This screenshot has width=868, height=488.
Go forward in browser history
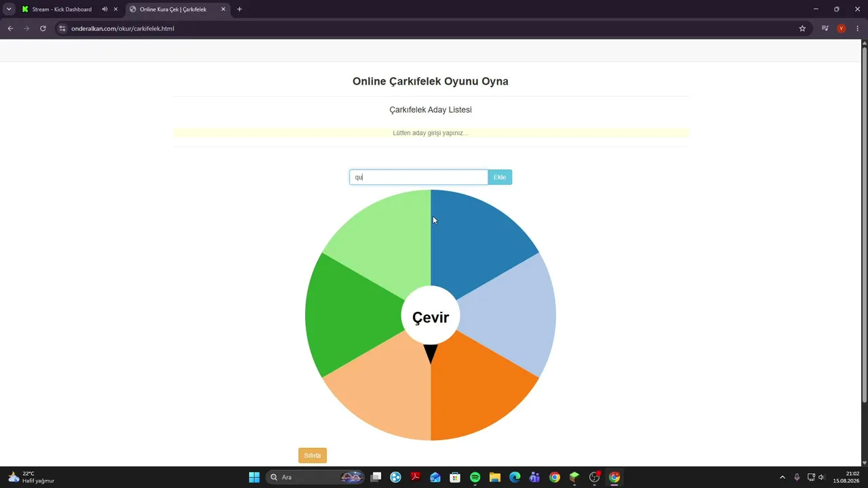tap(26, 28)
